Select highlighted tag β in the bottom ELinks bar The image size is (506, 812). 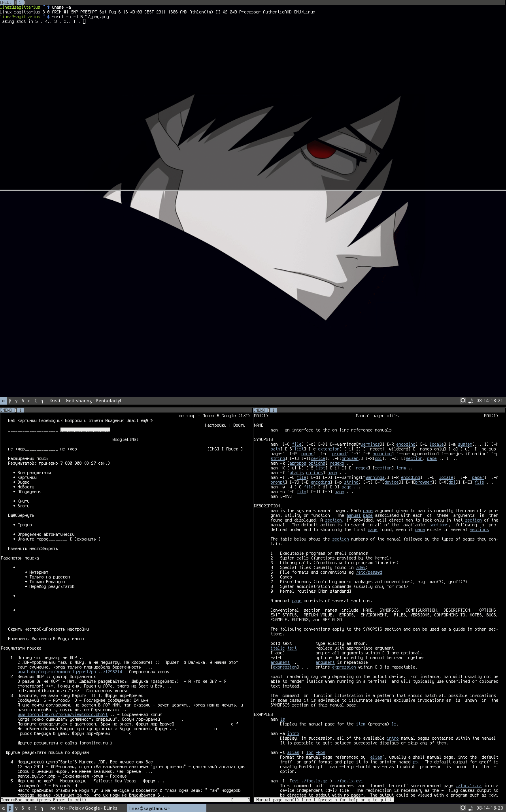tap(10, 808)
